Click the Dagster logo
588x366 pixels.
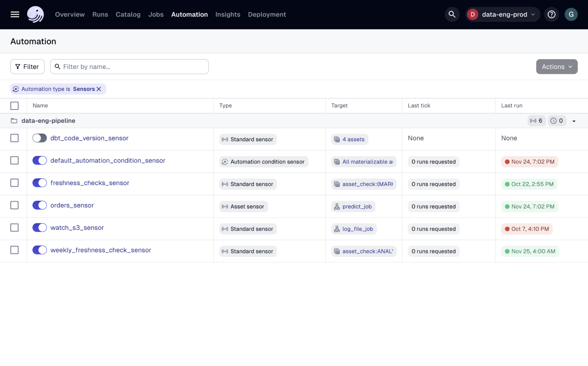point(35,14)
